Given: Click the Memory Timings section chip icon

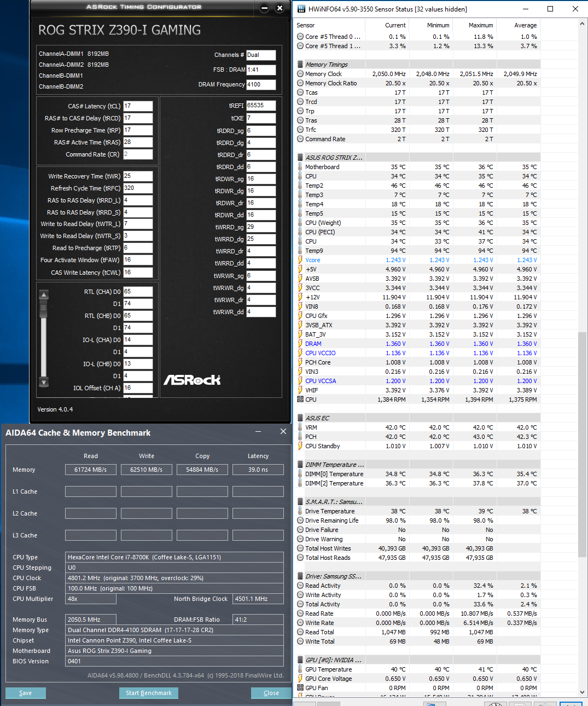Looking at the screenshot, I should pos(300,65).
